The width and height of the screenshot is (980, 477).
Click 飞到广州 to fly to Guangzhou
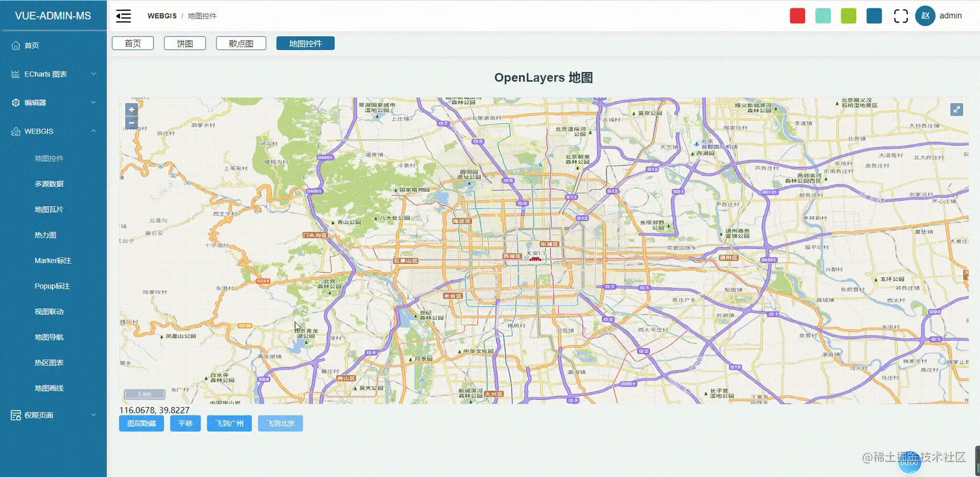(229, 423)
